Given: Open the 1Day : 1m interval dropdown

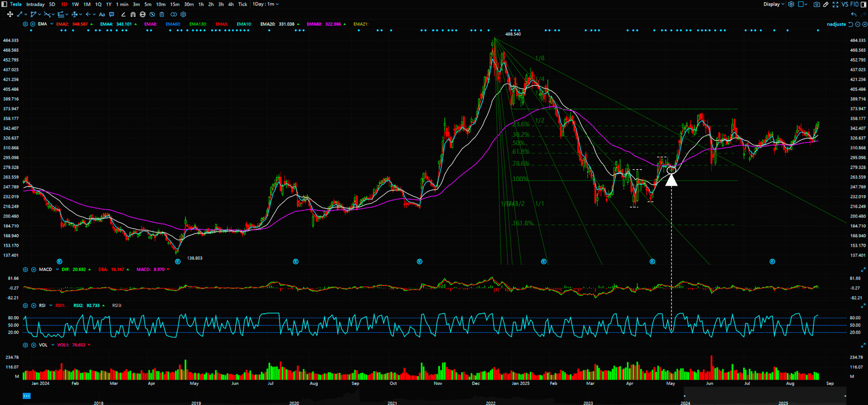Looking at the screenshot, I should click(265, 4).
